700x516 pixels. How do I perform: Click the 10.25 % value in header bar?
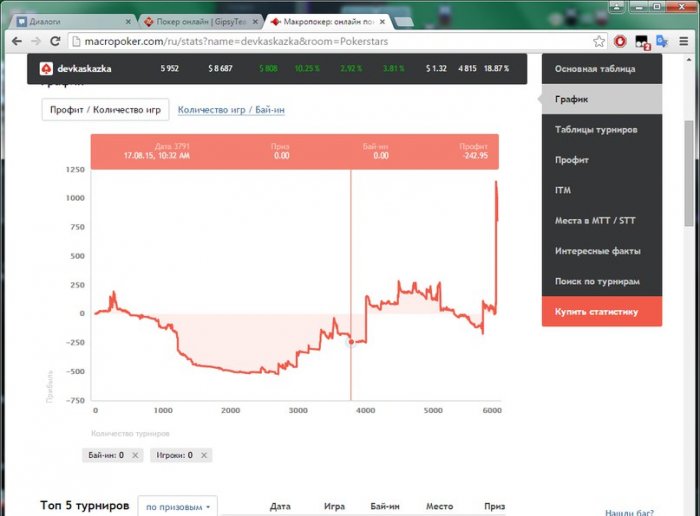[x=307, y=68]
